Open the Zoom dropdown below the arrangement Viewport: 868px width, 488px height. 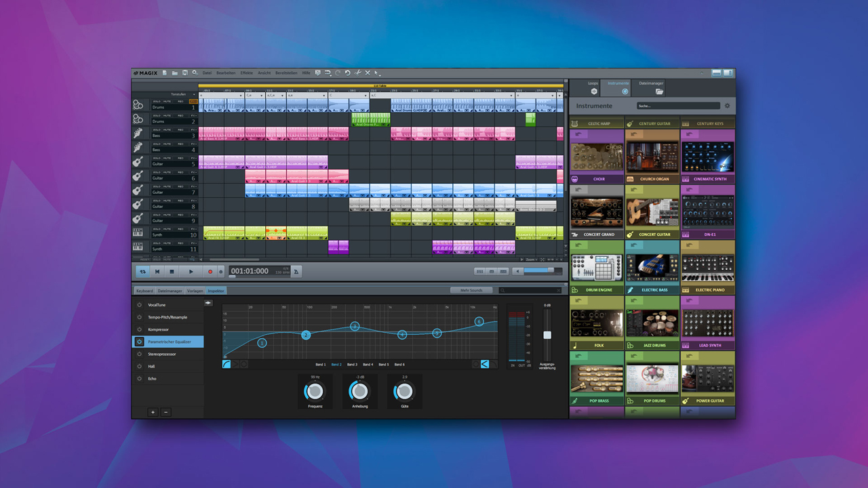[x=532, y=259]
